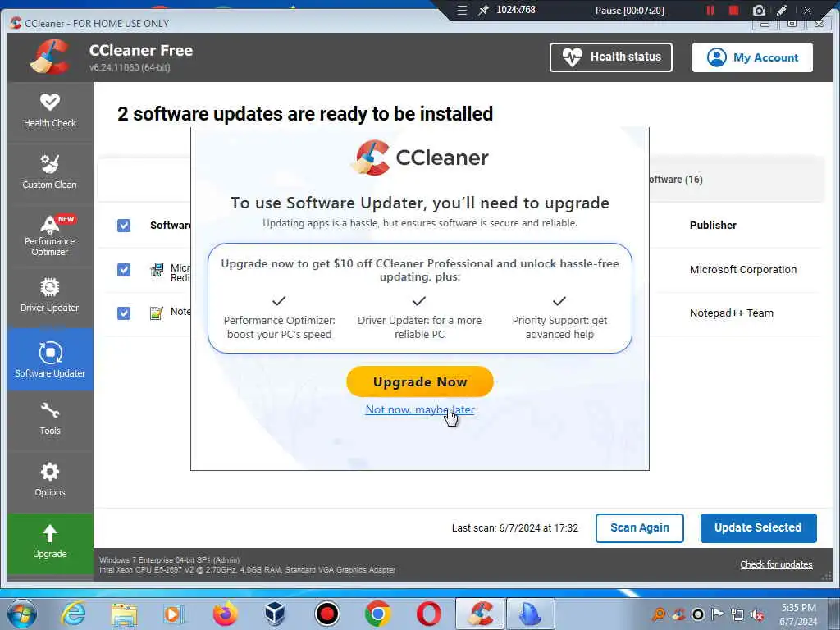Viewport: 840px width, 630px height.
Task: Uncheck the Microsoft Redistributable row checkbox
Action: pos(124,269)
